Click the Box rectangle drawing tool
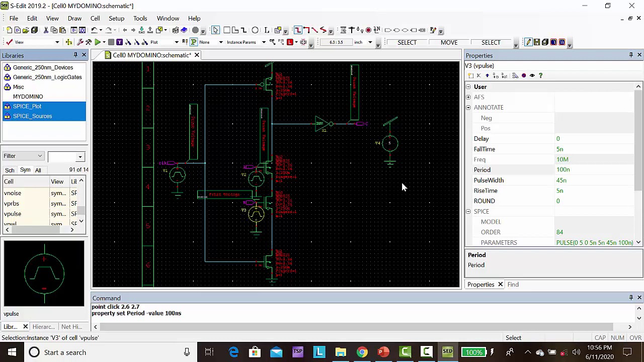This screenshot has width=644, height=362. tap(226, 30)
